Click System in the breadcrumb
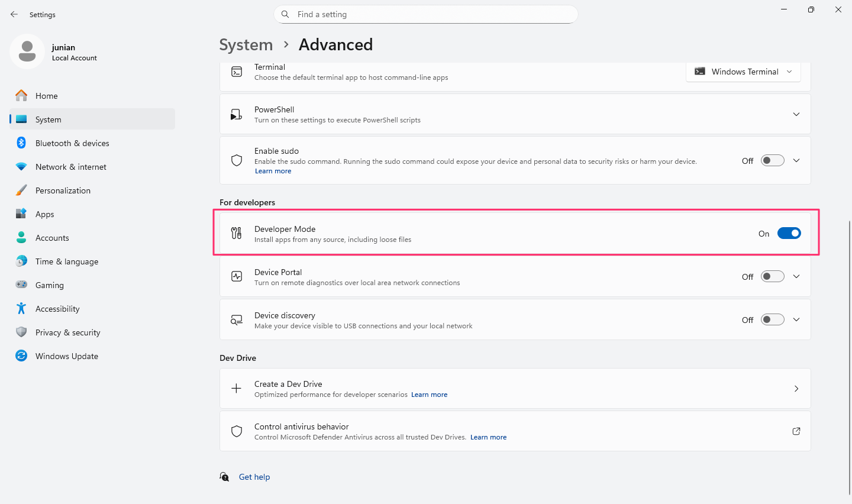 (246, 45)
